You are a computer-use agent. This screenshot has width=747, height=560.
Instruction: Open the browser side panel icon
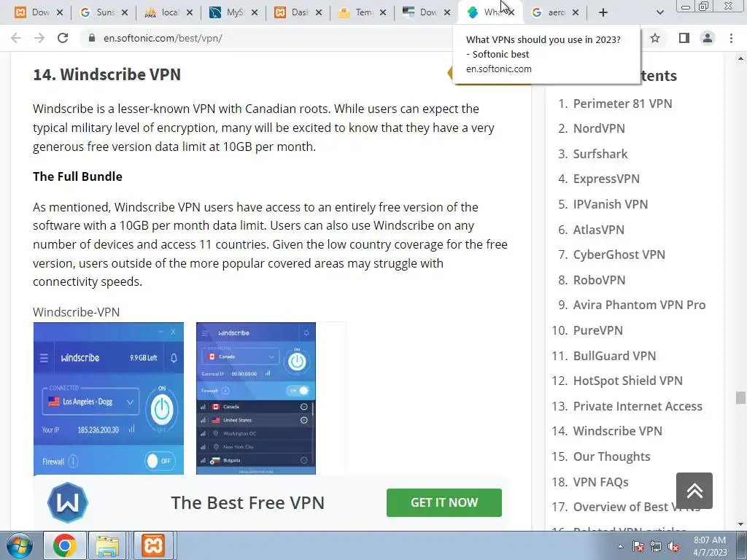point(684,38)
